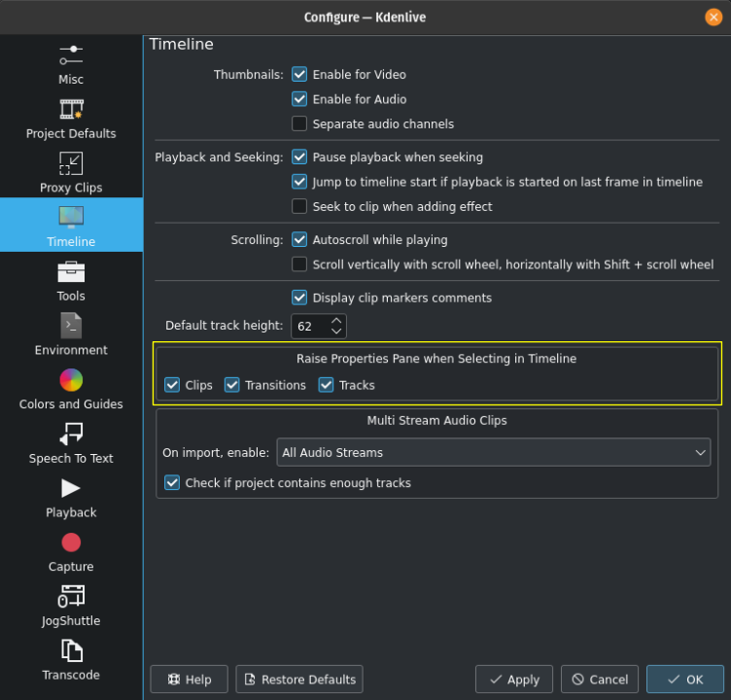This screenshot has width=731, height=700.
Task: Switch to the Transcode settings page
Action: click(x=71, y=660)
